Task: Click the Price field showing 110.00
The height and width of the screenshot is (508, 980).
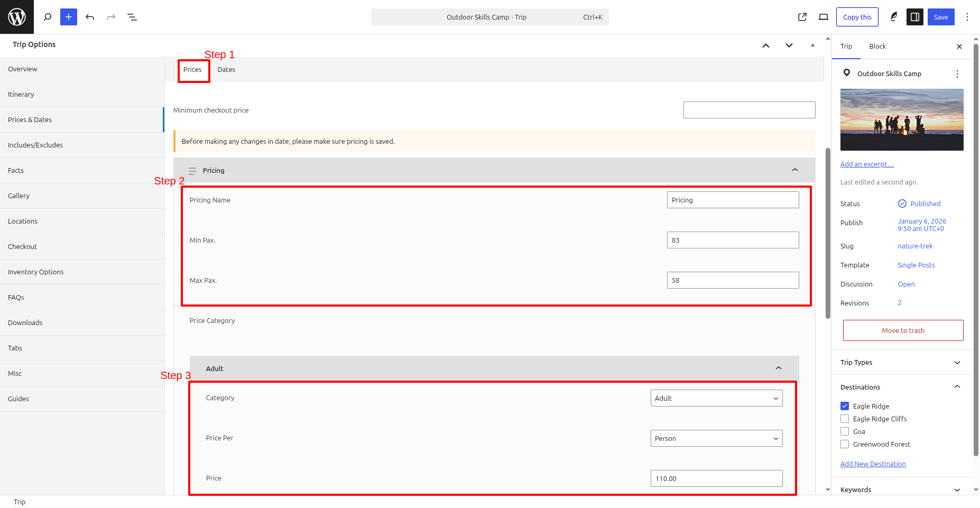Action: pos(716,478)
